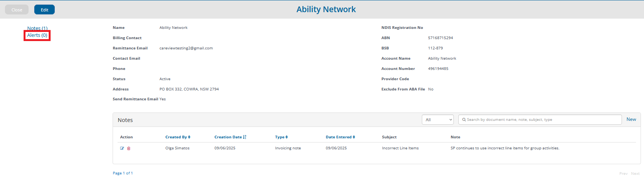The width and height of the screenshot is (644, 179).
Task: Sort notes by Creation Date column
Action: 230,137
